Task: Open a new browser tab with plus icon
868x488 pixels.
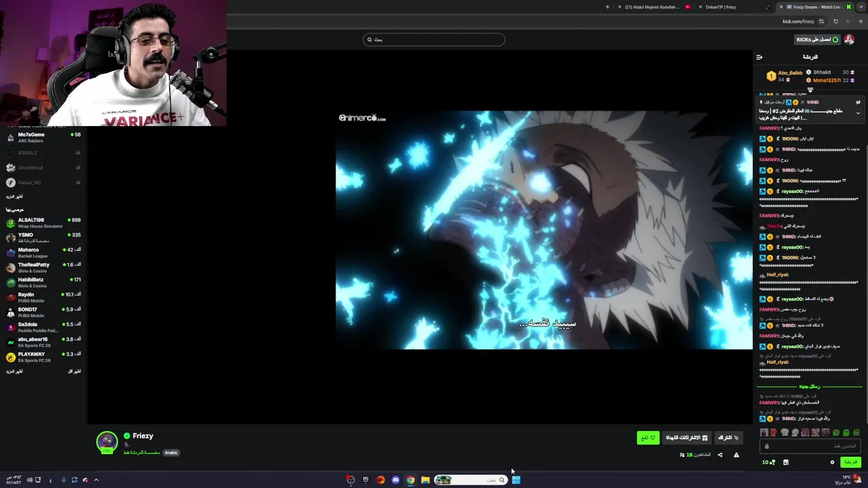Action: [x=608, y=7]
